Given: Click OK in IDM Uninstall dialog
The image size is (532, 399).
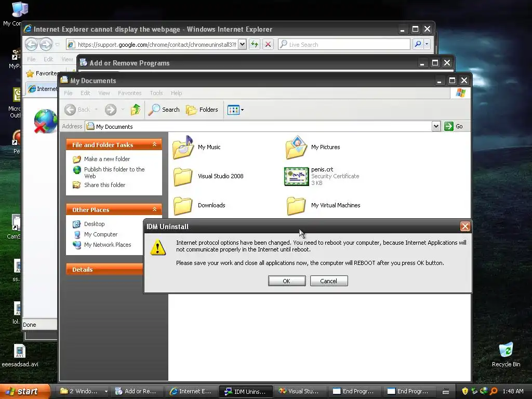Looking at the screenshot, I should pos(287,281).
